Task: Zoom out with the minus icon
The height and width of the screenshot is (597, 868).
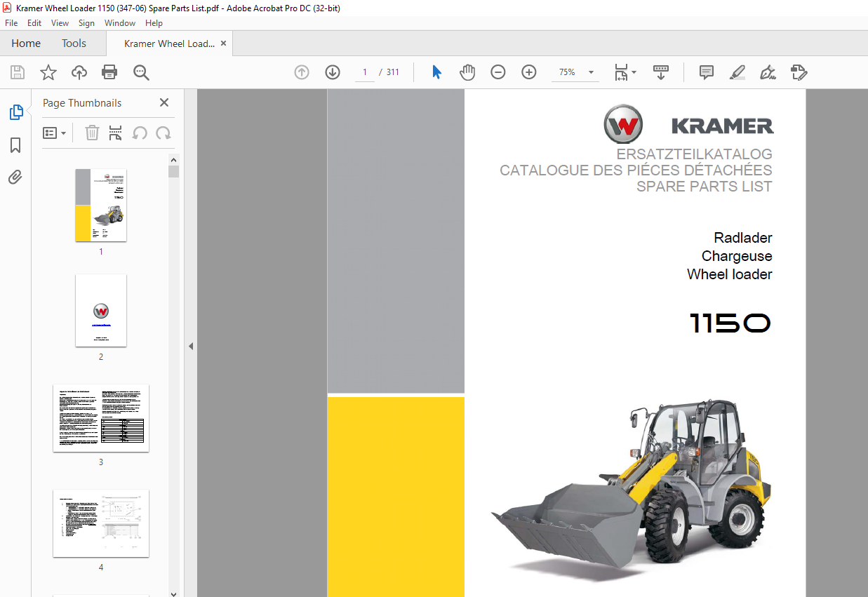Action: 498,72
